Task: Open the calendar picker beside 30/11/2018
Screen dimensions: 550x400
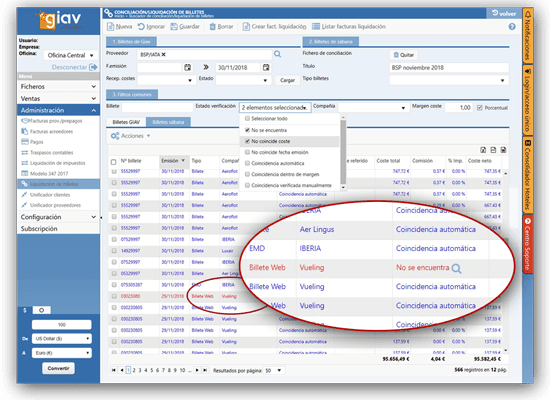Action: tap(266, 67)
